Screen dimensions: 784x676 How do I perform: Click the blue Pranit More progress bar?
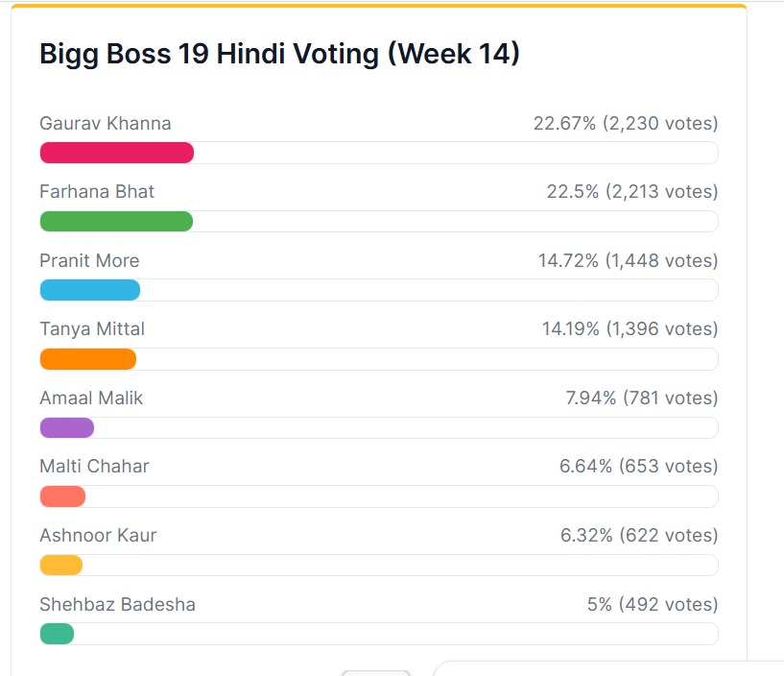(x=89, y=290)
